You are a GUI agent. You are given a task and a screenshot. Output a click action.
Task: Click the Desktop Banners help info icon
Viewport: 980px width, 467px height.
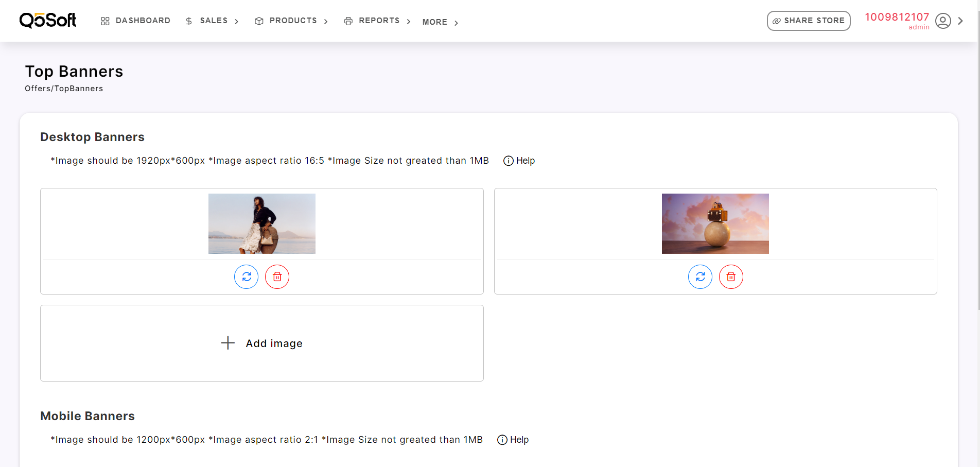508,161
